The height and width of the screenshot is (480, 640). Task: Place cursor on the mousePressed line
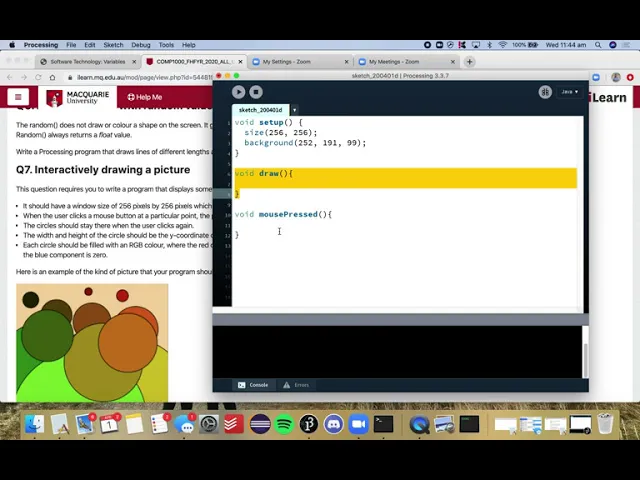[283, 214]
